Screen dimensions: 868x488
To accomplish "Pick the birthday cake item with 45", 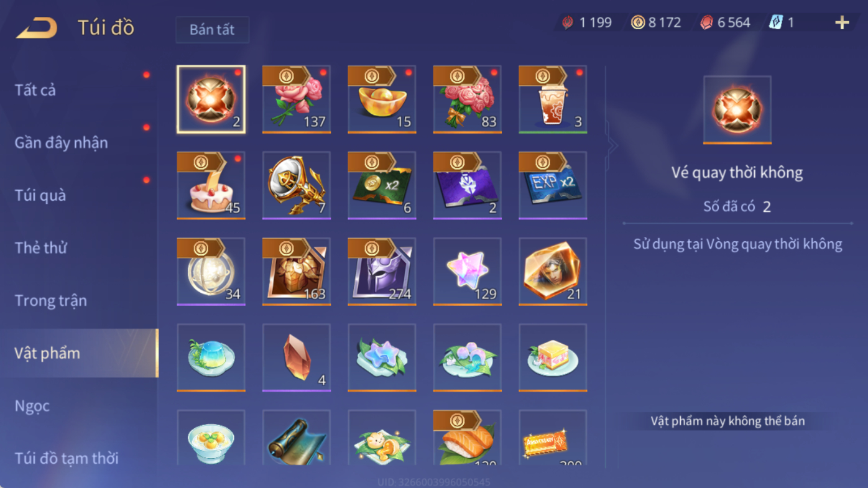I will pos(211,185).
